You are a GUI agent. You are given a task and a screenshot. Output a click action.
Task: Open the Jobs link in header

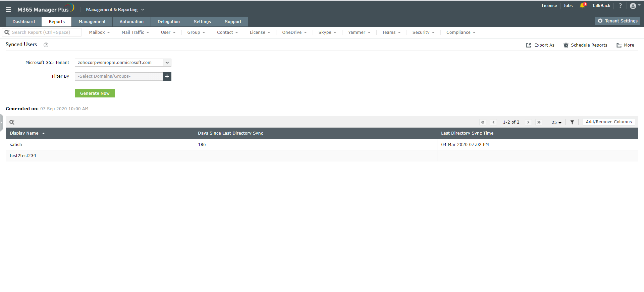[x=568, y=6]
